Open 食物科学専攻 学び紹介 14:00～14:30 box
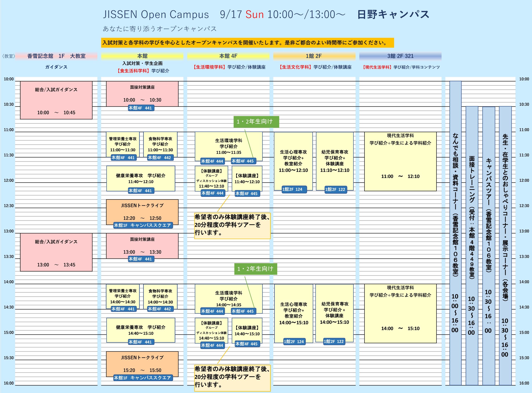 [x=160, y=296]
